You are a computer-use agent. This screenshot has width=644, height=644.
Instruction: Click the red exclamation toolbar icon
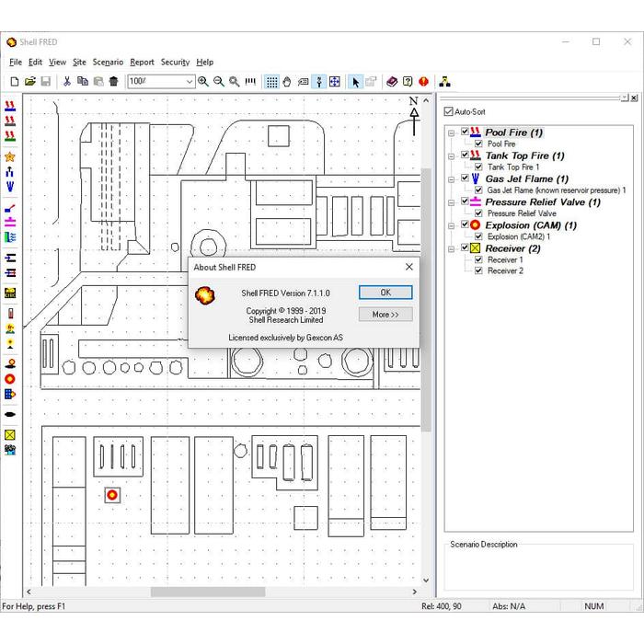[423, 82]
